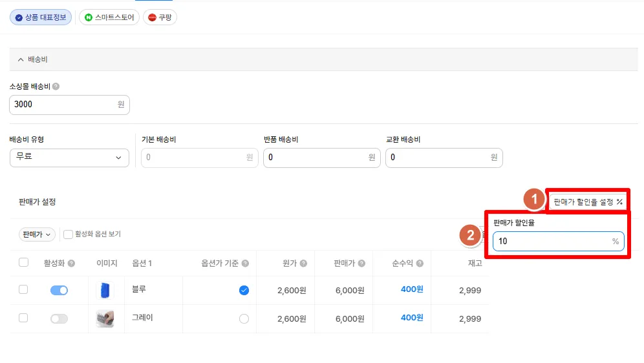Switch to the 스마트스토어 tab
This screenshot has width=644, height=363.
[109, 17]
